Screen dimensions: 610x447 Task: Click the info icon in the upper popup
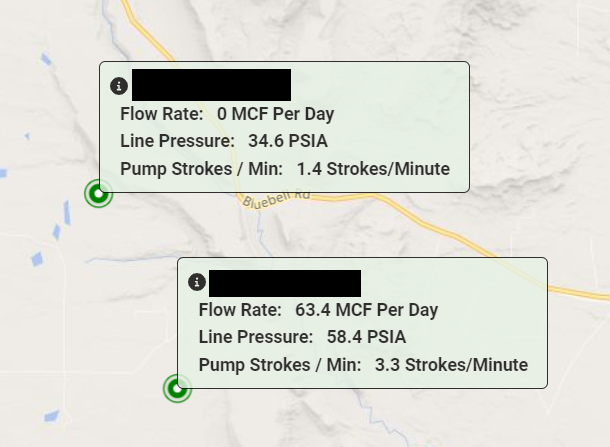[x=119, y=86]
